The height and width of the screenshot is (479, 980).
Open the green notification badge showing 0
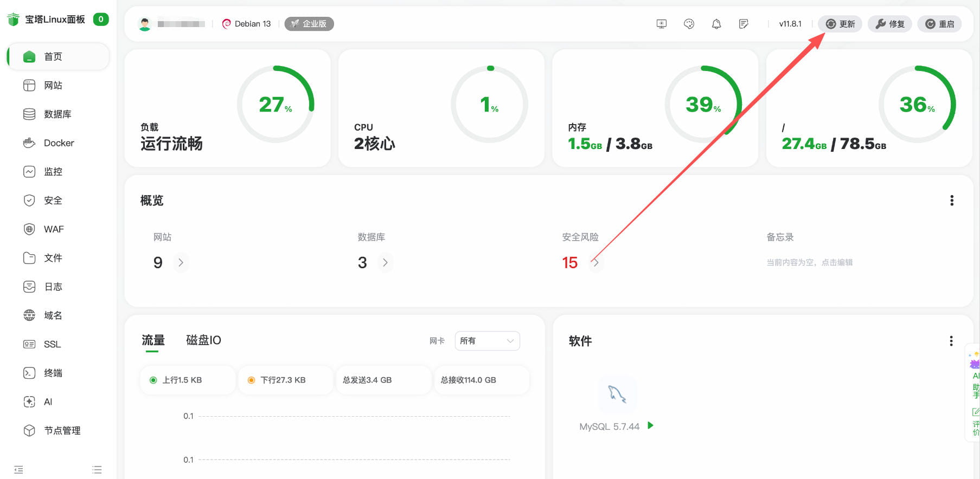pos(101,20)
